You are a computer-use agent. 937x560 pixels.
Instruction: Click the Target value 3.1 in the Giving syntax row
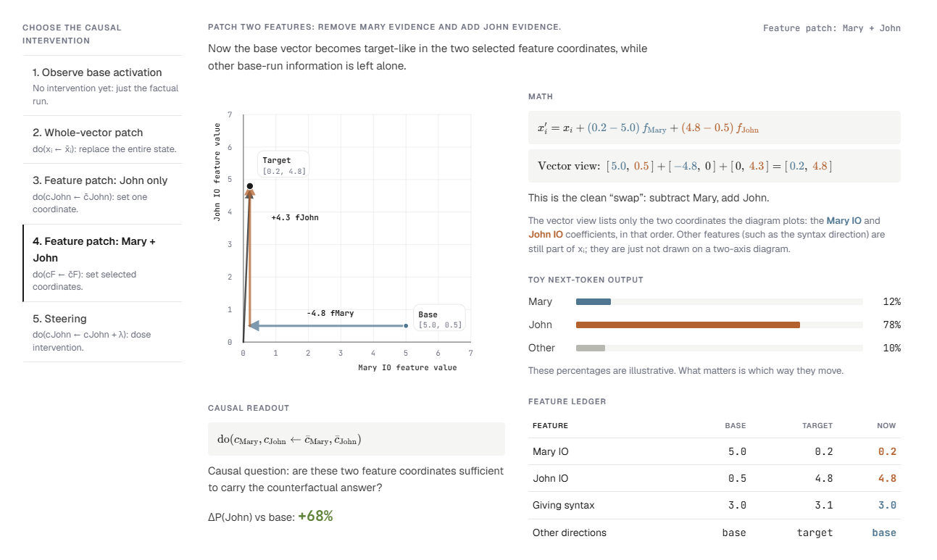coord(823,505)
